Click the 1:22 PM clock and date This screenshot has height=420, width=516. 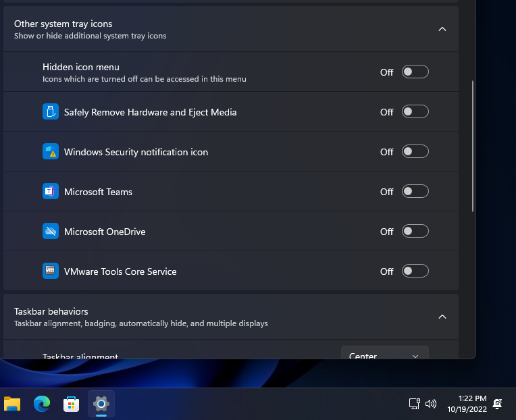coord(467,404)
